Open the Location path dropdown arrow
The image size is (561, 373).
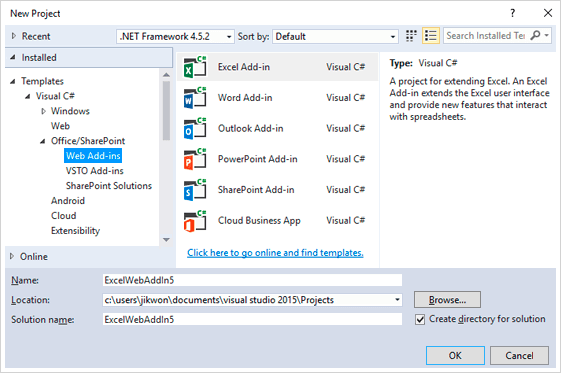pos(397,300)
